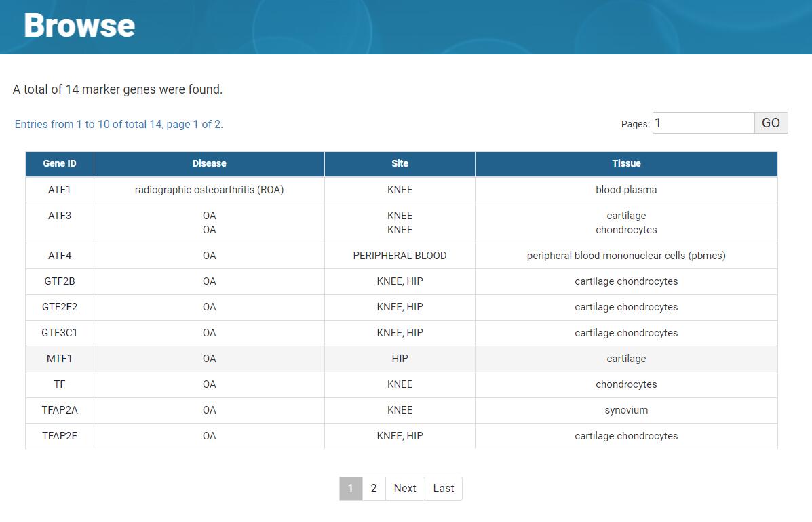
Task: Click the TF gene ID
Action: point(60,384)
